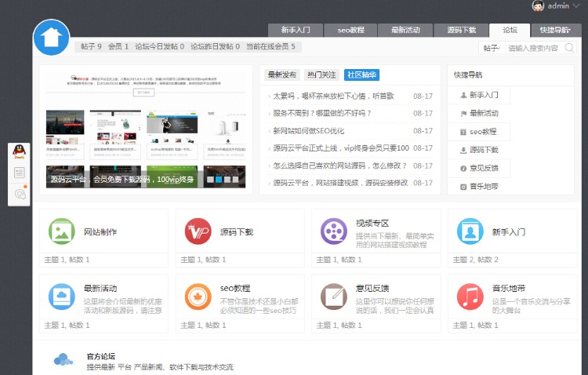Open the 帖子 search type dropdown

pyautogui.click(x=492, y=48)
